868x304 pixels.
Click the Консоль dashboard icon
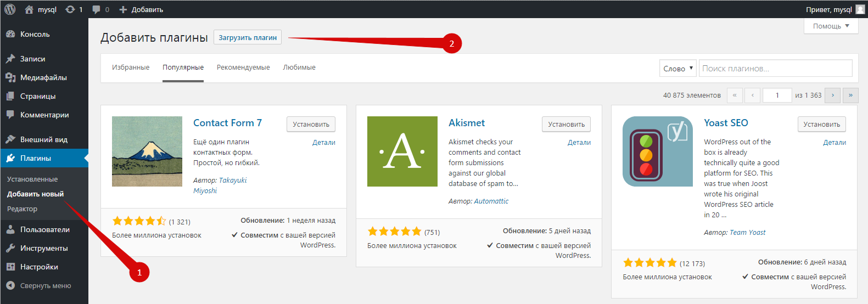coord(10,34)
